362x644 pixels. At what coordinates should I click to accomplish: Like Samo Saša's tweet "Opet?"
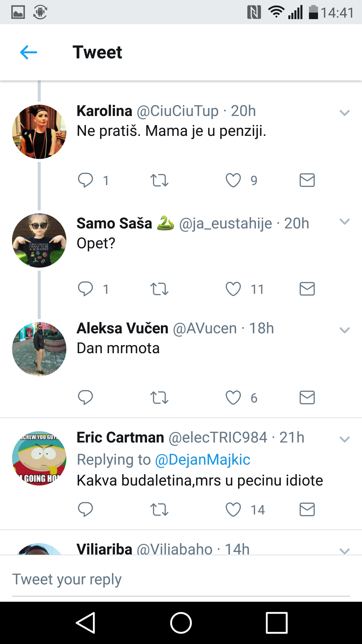coord(233,289)
